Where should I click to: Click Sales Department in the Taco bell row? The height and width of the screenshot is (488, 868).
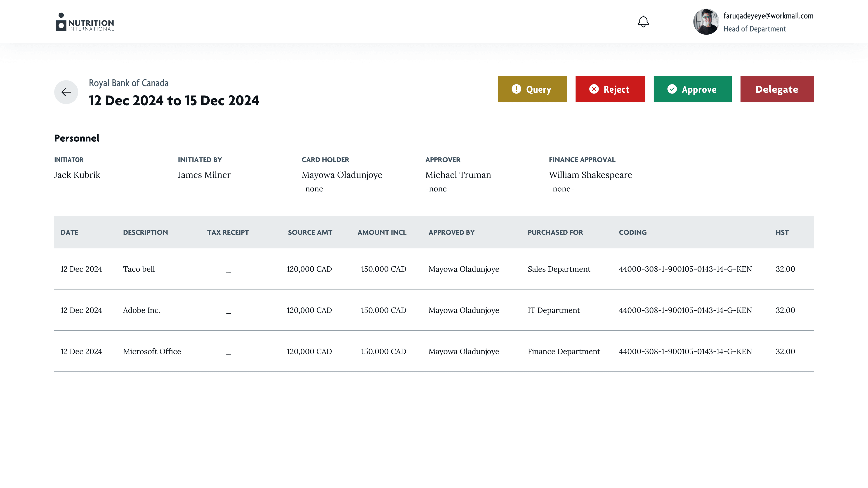coord(559,269)
